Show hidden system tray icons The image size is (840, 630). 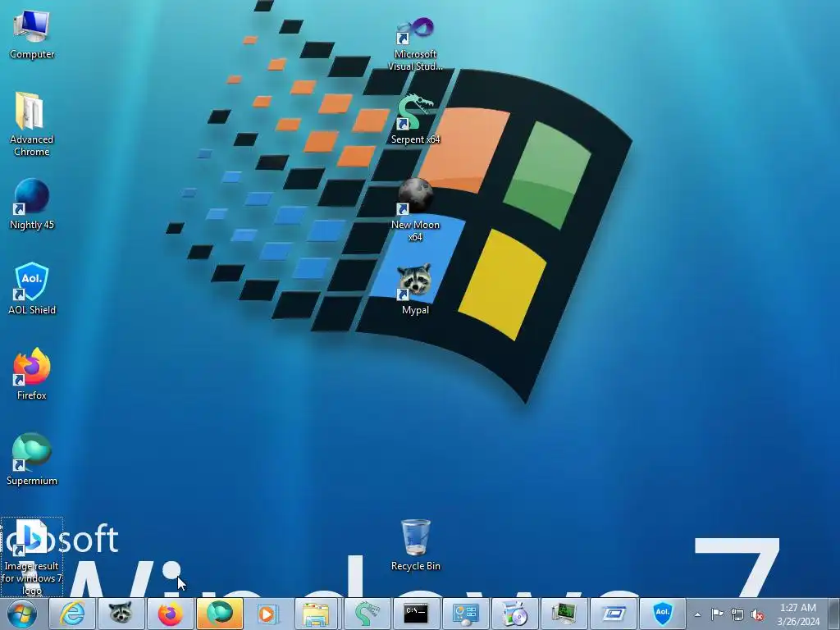697,615
